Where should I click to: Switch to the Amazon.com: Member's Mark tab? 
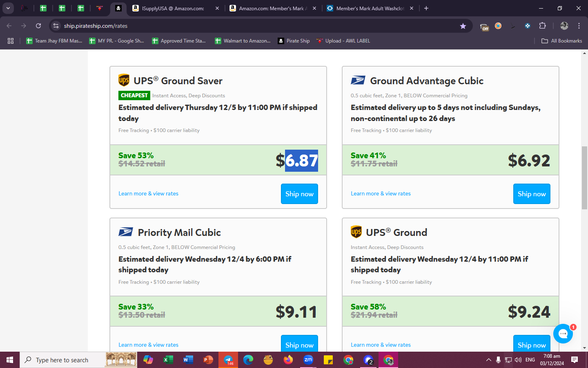[274, 8]
